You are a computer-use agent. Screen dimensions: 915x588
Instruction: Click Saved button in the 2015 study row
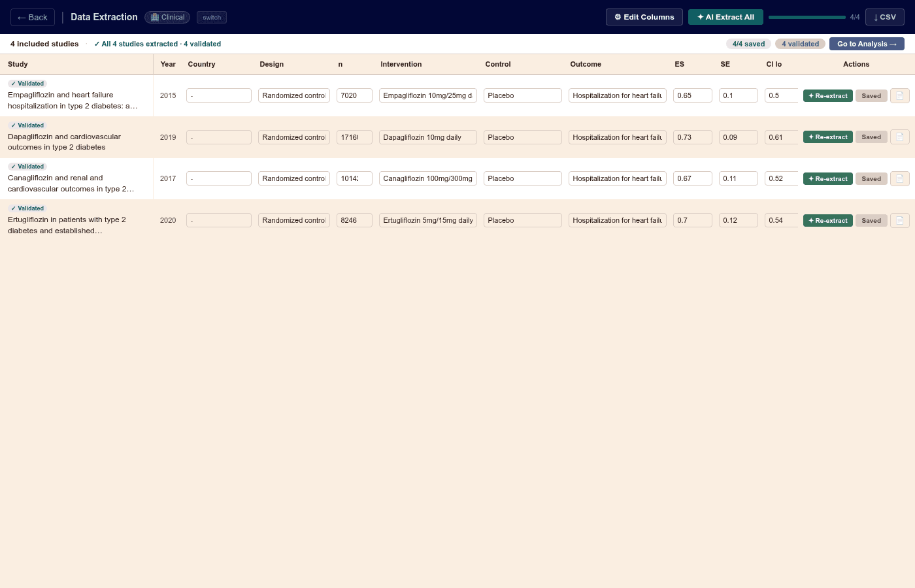tap(871, 95)
